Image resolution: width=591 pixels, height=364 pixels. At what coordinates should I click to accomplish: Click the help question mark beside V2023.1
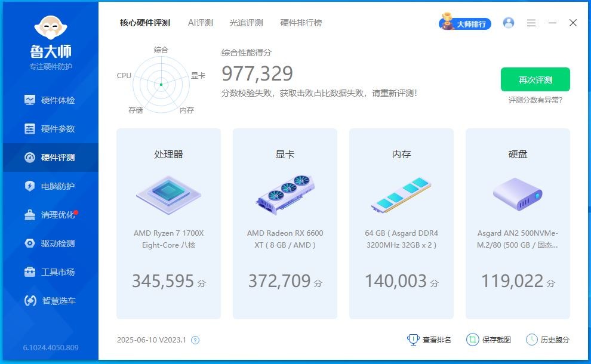[x=195, y=340]
